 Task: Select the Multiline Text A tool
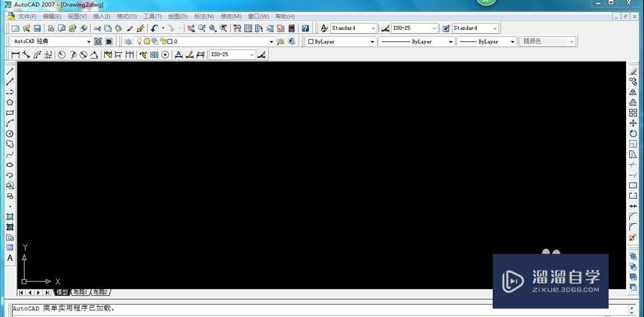point(10,258)
